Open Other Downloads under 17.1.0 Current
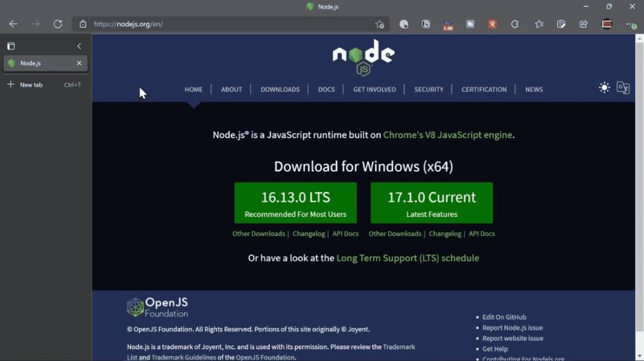 [395, 234]
